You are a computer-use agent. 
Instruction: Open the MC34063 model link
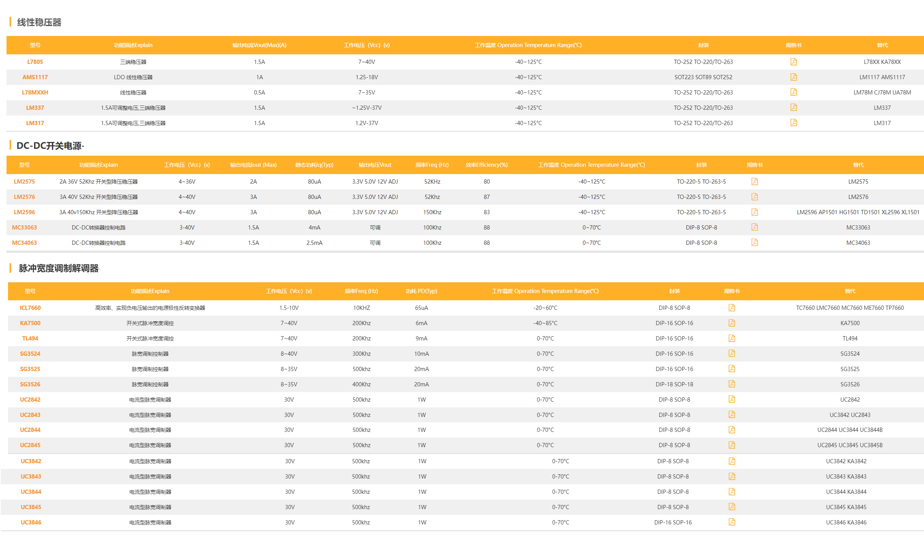pyautogui.click(x=24, y=243)
